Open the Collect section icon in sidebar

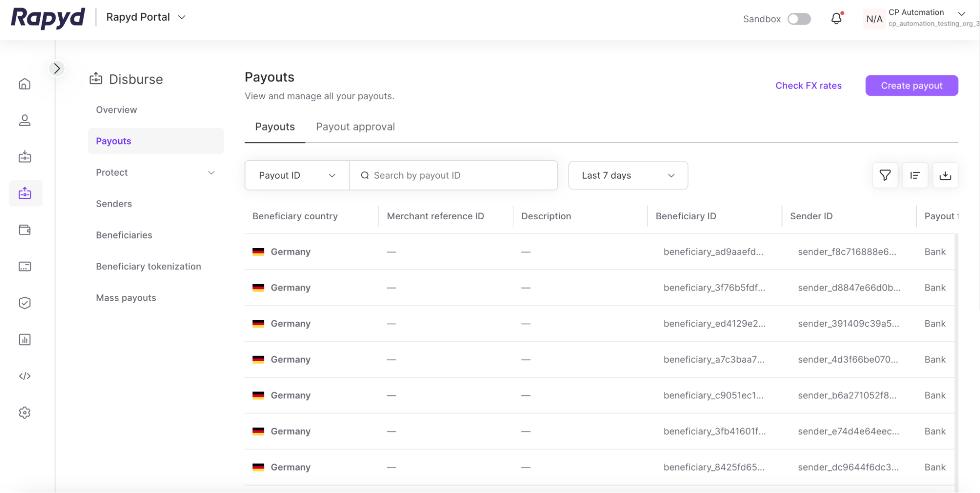click(x=25, y=156)
